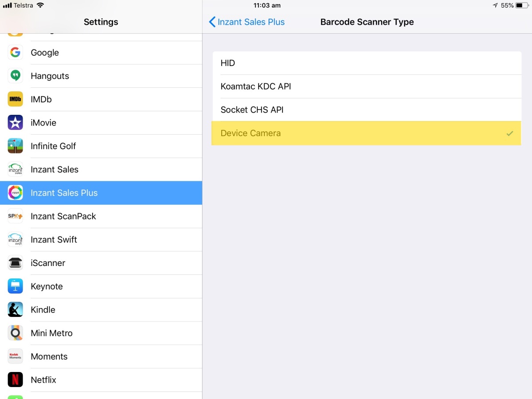
Task: Select Socket CHS API scanner option
Action: 367,110
